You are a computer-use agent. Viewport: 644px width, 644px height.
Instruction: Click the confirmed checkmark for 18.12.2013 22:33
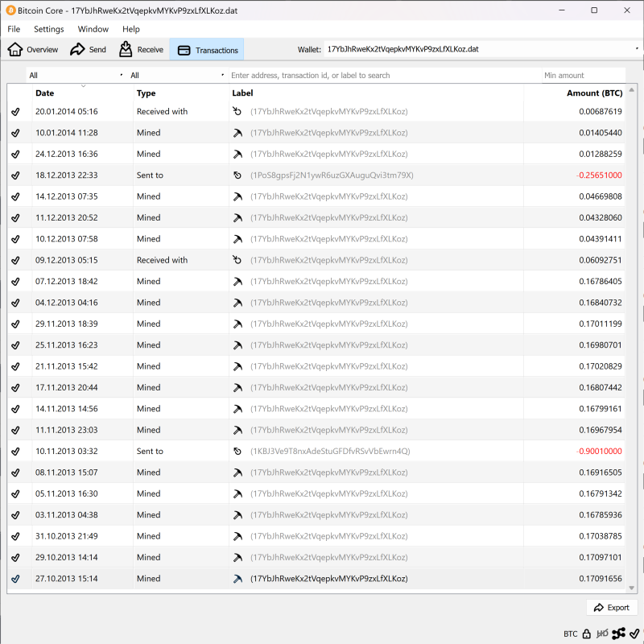(x=15, y=175)
